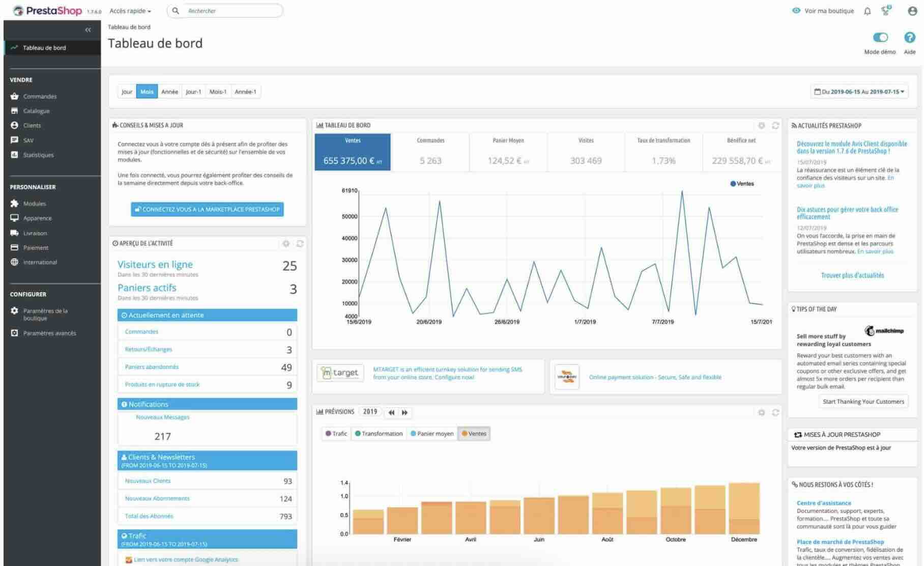Screen dimensions: 924x566
Task: Select the Visites KPI tab
Action: (x=586, y=152)
